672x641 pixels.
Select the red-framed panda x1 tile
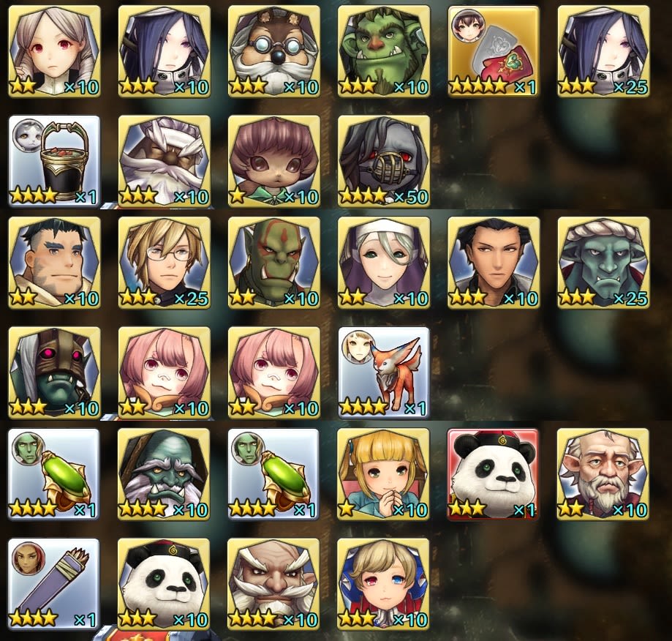click(x=494, y=474)
